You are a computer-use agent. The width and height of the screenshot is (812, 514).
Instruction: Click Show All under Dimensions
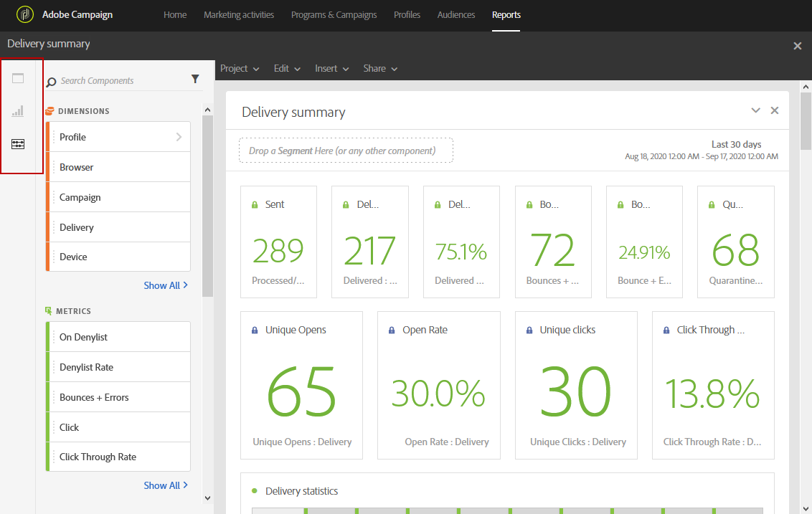(166, 285)
